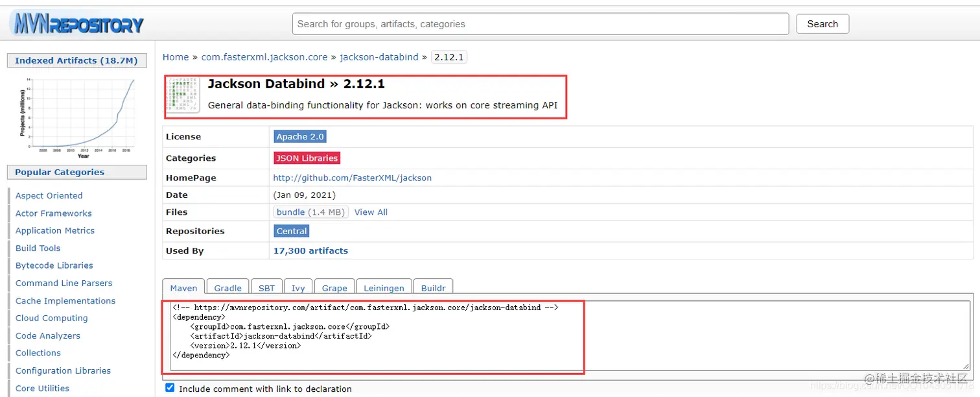Click the Popular Categories header
980x397 pixels.
[76, 173]
